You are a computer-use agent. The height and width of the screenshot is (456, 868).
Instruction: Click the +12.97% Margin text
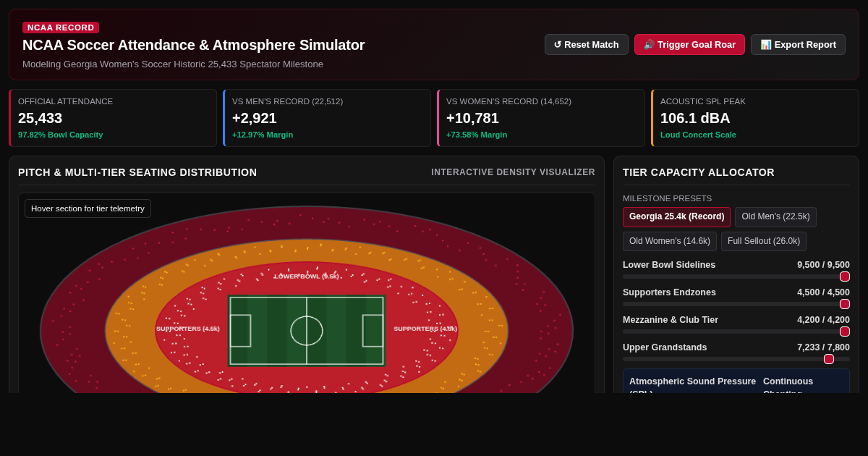pyautogui.click(x=263, y=135)
